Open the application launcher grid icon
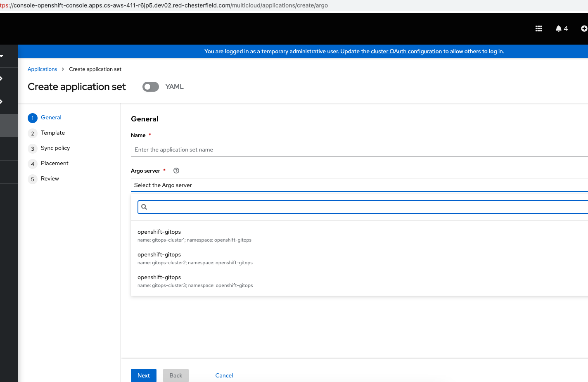Viewport: 588px width, 382px height. click(x=539, y=28)
